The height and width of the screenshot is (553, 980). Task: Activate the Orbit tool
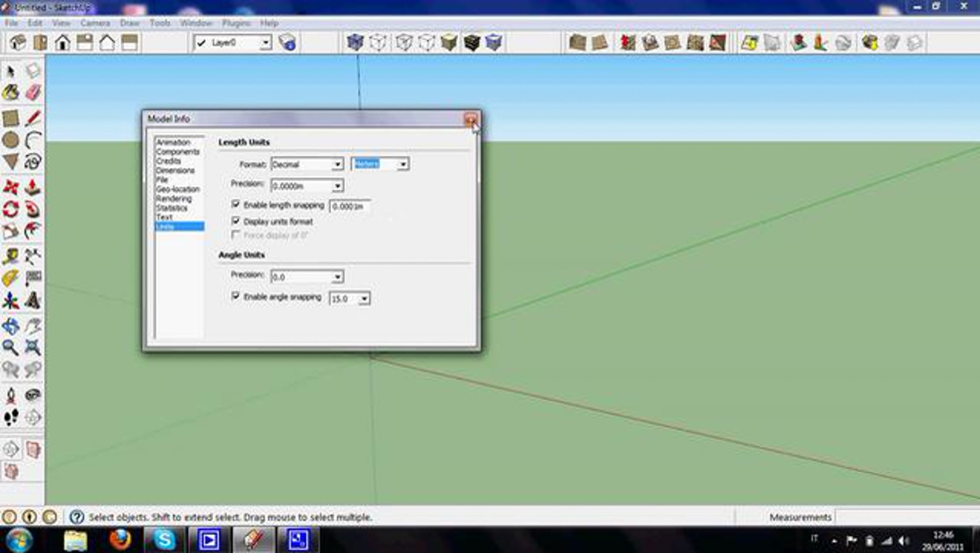[x=11, y=326]
